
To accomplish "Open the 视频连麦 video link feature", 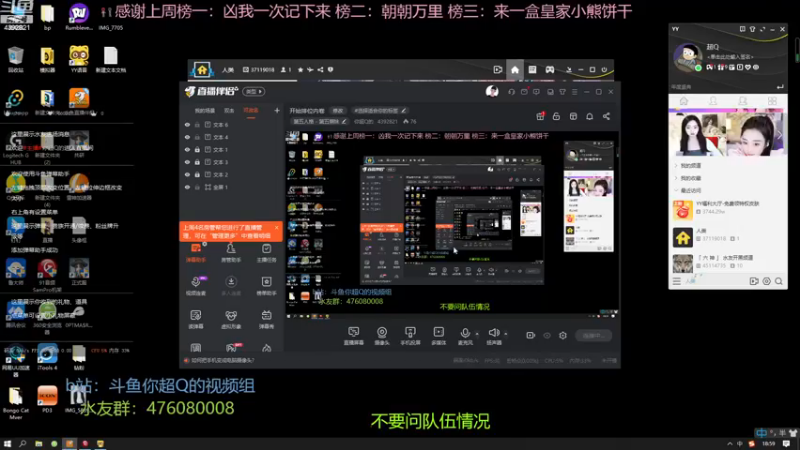I will (196, 286).
